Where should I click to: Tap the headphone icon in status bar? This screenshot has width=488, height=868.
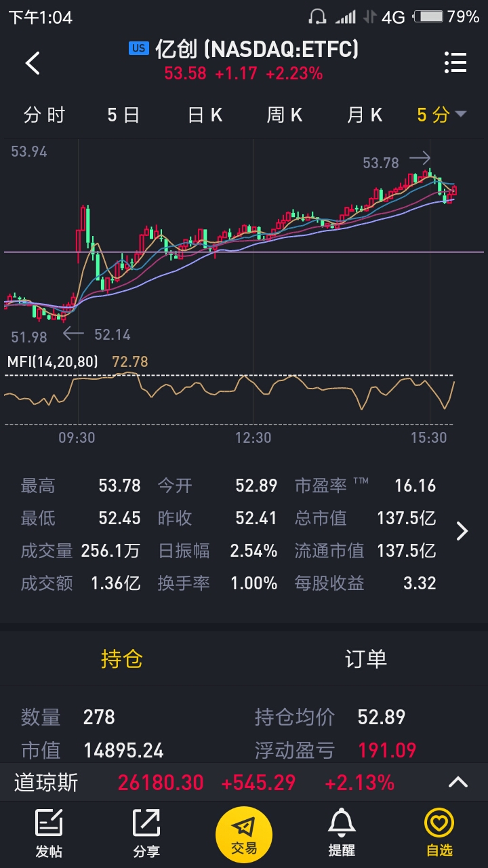pos(317,16)
